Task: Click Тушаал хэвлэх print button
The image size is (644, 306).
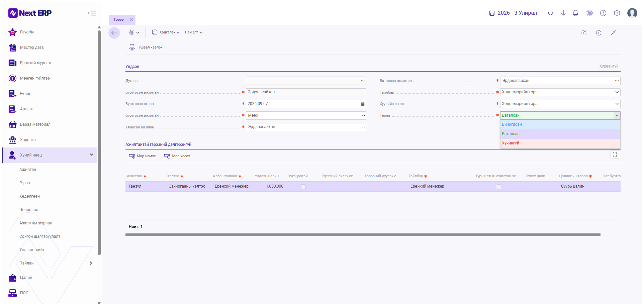Action: click(x=146, y=47)
